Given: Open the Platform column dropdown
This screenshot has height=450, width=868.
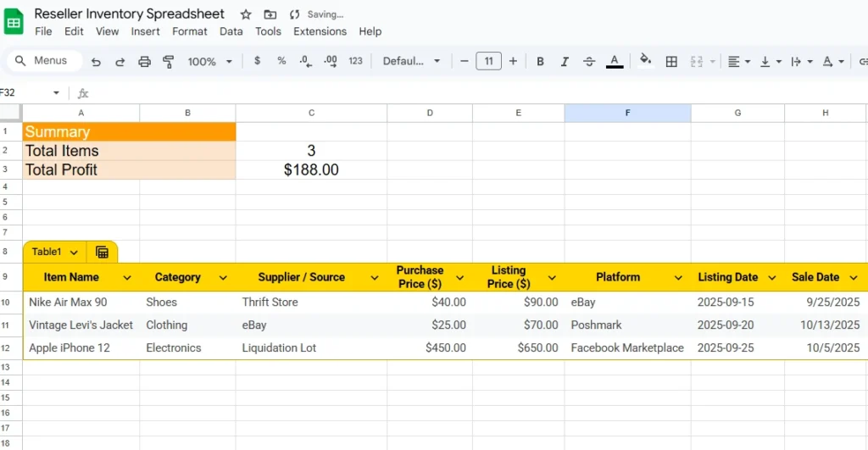Looking at the screenshot, I should click(x=678, y=278).
